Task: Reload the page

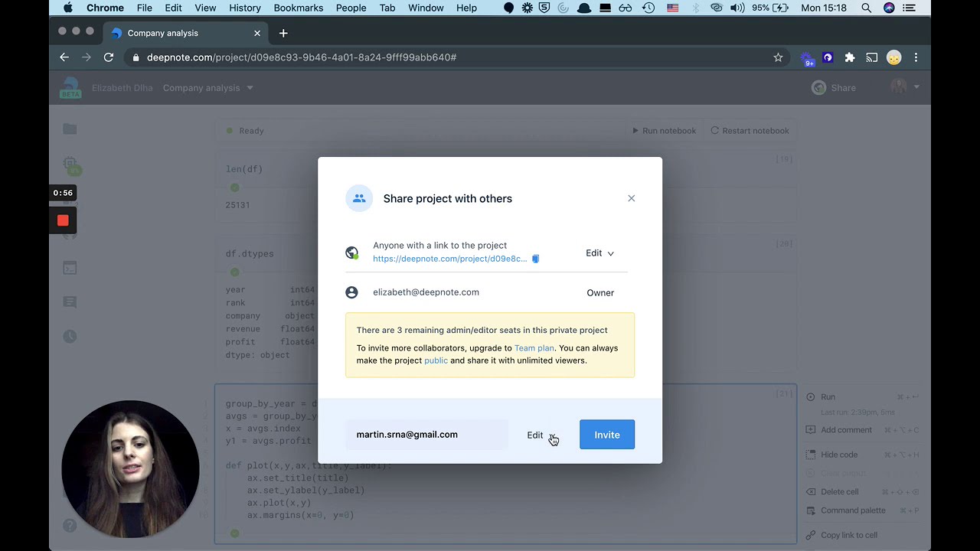Action: [x=109, y=57]
